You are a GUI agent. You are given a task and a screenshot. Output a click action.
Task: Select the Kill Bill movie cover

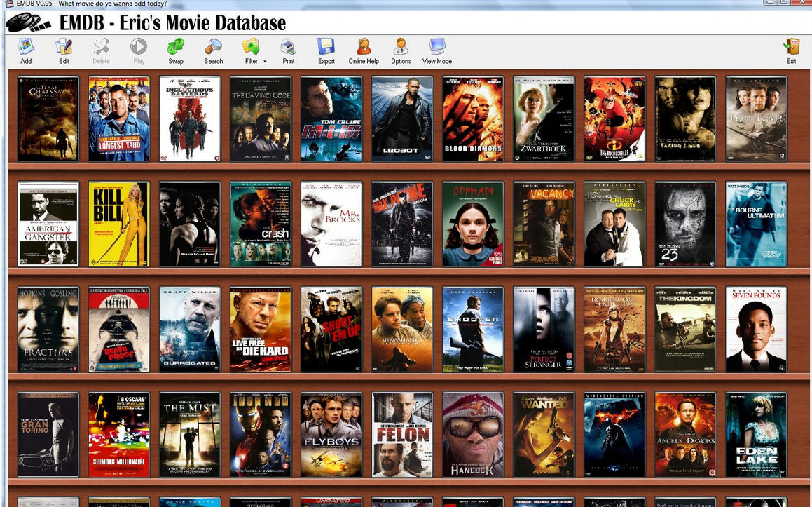[119, 224]
